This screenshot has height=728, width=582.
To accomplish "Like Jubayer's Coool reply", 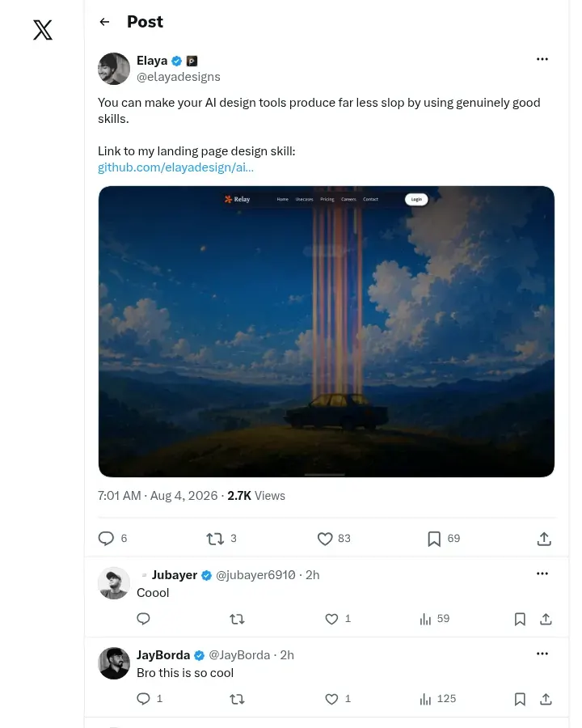I will [x=331, y=619].
